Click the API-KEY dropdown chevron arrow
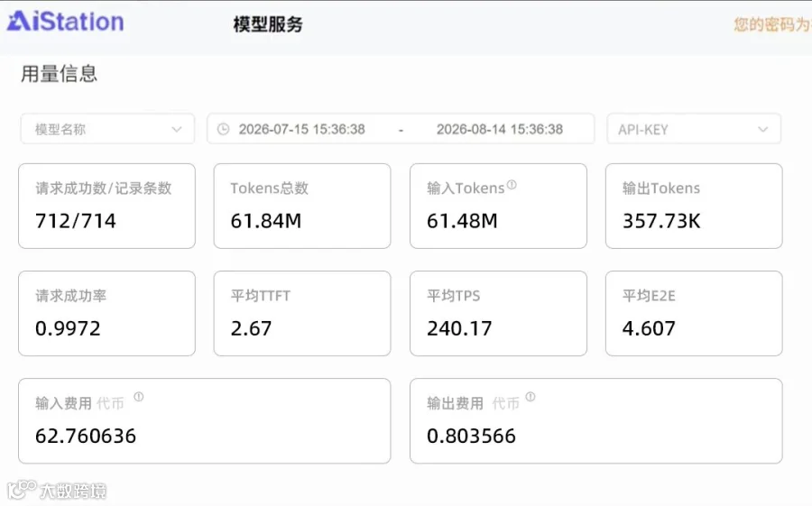 pos(762,129)
